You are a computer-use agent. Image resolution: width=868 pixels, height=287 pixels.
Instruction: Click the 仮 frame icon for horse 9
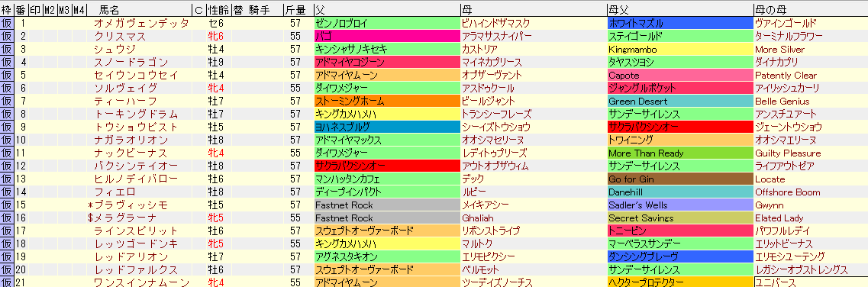point(7,127)
